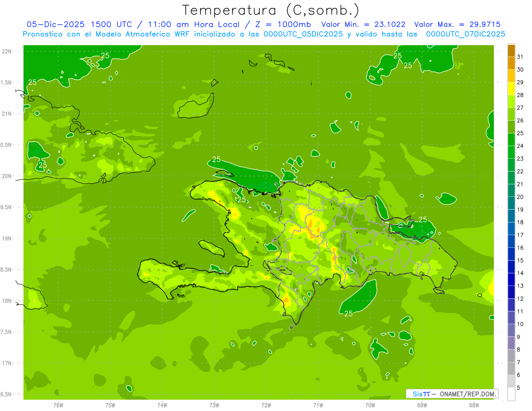
Task: Click the legend swatch between 30 and 31
Action: pos(511,63)
